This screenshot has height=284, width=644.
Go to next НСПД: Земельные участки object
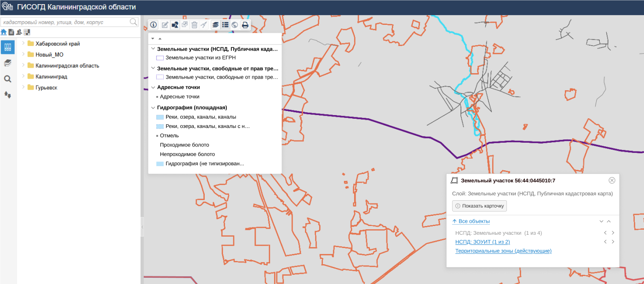tap(613, 233)
